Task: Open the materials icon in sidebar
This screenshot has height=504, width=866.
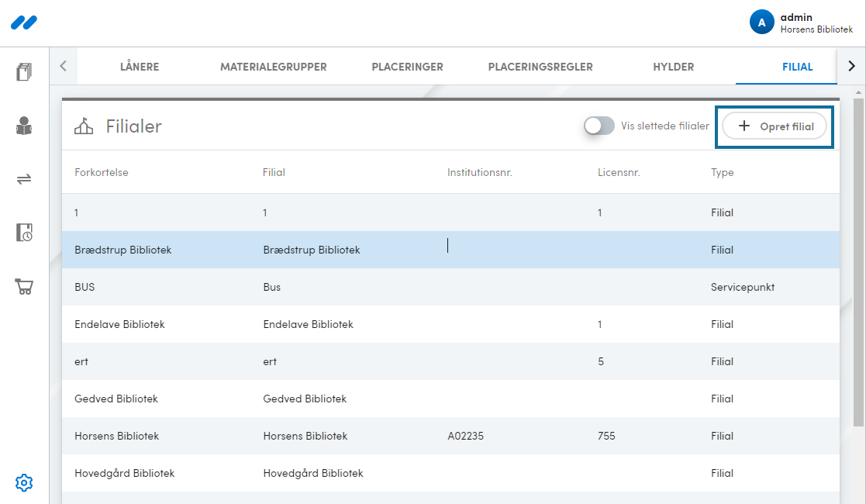Action: tap(24, 72)
